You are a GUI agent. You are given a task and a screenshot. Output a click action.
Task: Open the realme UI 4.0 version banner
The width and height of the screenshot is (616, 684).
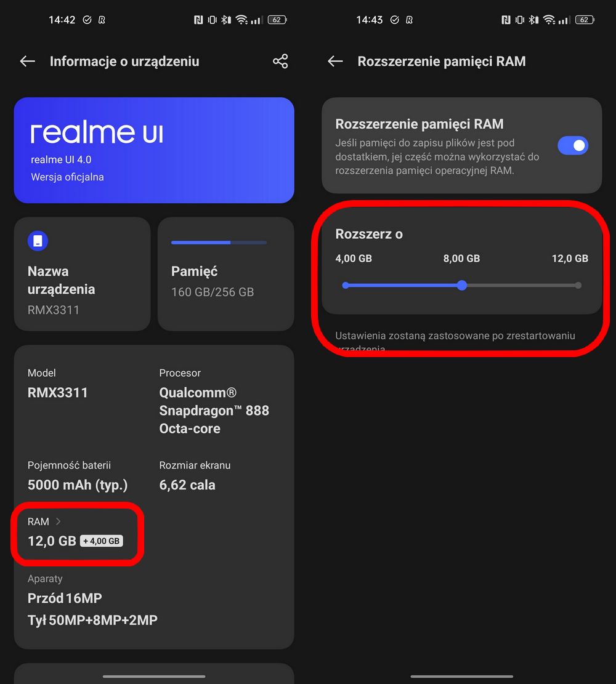154,150
